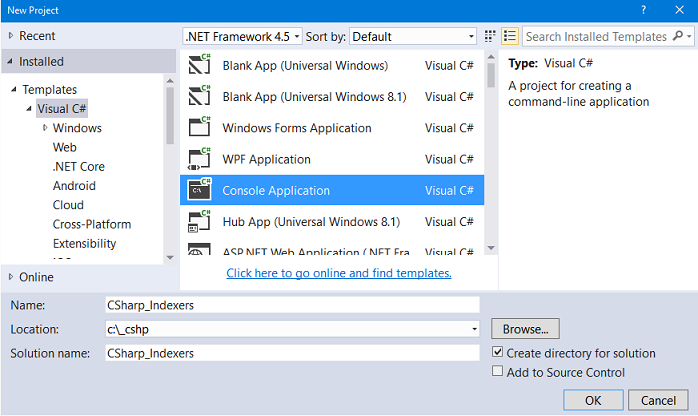The image size is (698, 416).
Task: Click the Search Installed Templates box
Action: [596, 36]
